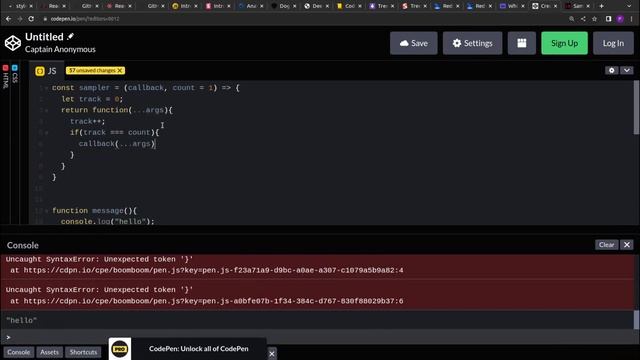Collapse fold arrow at return function line
The image size is (640, 360).
tap(47, 110)
